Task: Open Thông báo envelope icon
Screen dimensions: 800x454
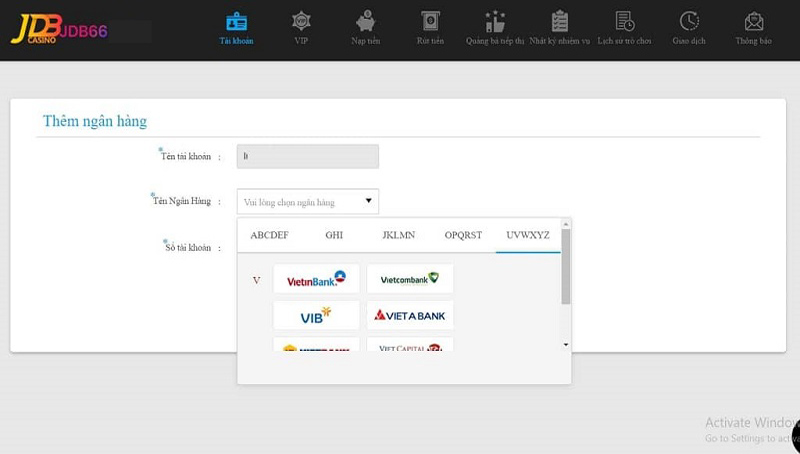Action: 754,21
